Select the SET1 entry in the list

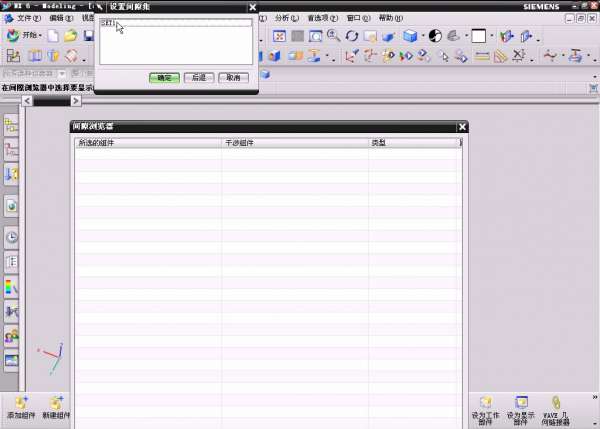pos(108,23)
